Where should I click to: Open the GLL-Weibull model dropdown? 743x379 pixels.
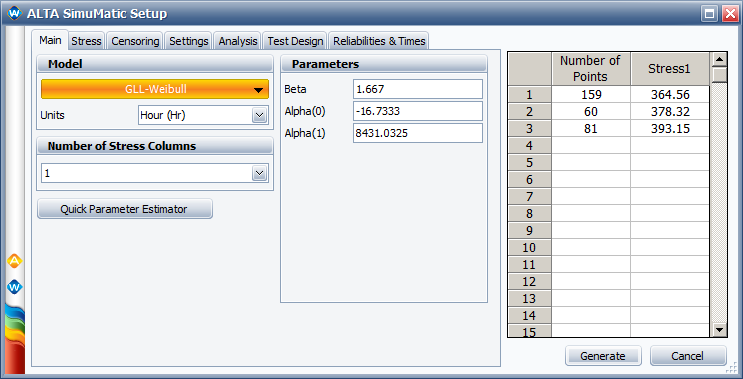[155, 89]
